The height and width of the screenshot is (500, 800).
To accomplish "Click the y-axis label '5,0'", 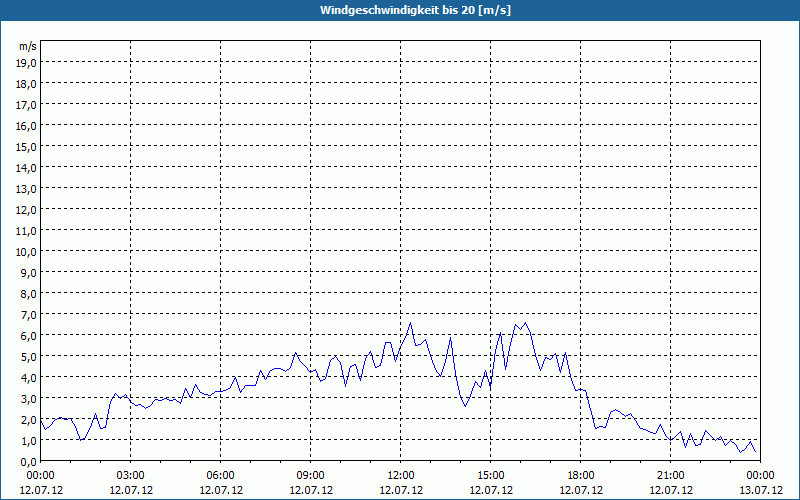I will tap(29, 357).
